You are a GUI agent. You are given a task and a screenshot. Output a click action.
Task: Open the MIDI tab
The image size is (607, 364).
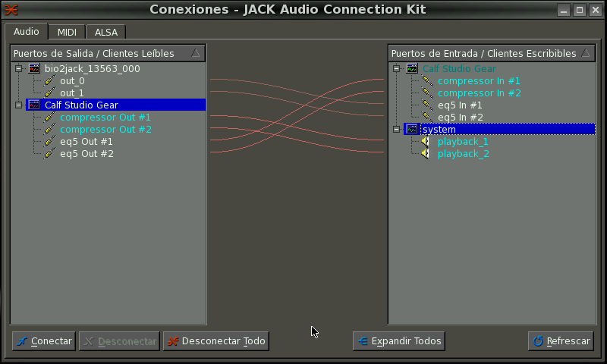(x=67, y=32)
